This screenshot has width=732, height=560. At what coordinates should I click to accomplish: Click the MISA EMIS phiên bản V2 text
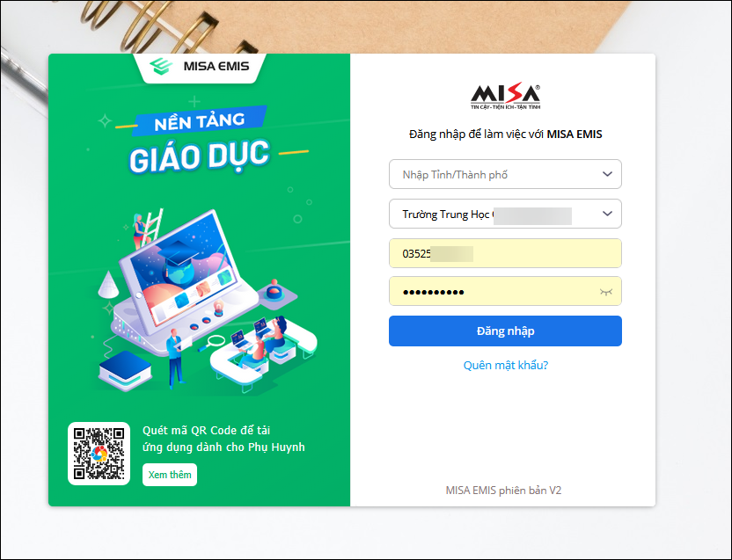click(503, 491)
